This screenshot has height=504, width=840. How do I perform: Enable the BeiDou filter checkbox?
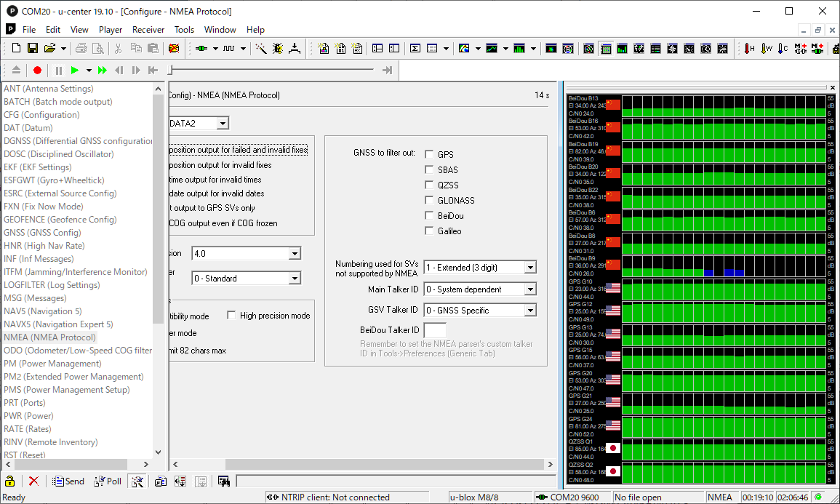pyautogui.click(x=429, y=215)
